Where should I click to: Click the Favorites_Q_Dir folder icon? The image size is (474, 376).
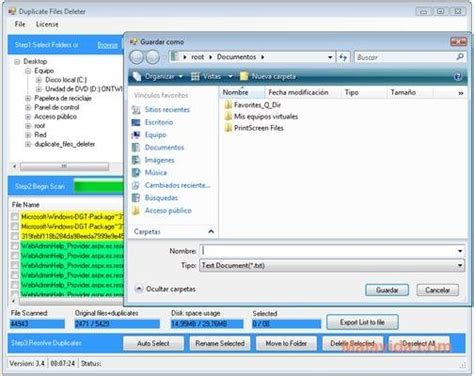(228, 105)
